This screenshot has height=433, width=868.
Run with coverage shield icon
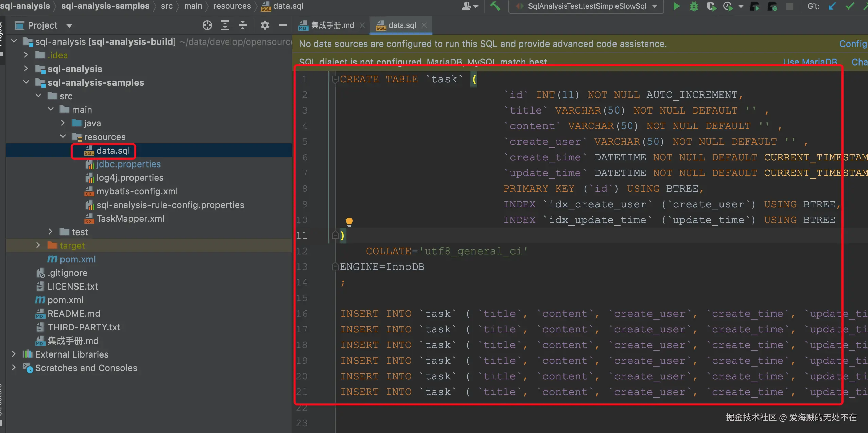[711, 6]
